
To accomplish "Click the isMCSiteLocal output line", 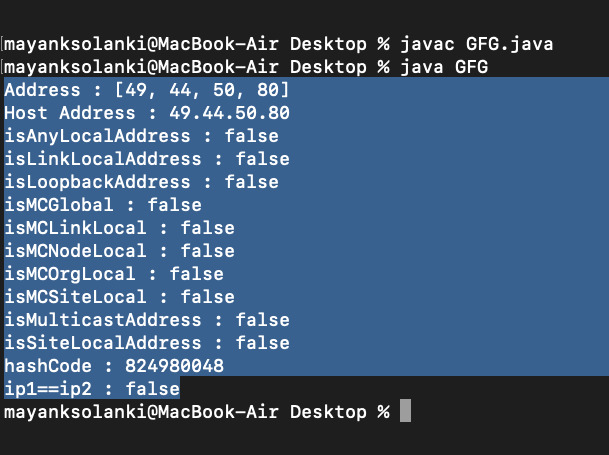I will (x=119, y=297).
